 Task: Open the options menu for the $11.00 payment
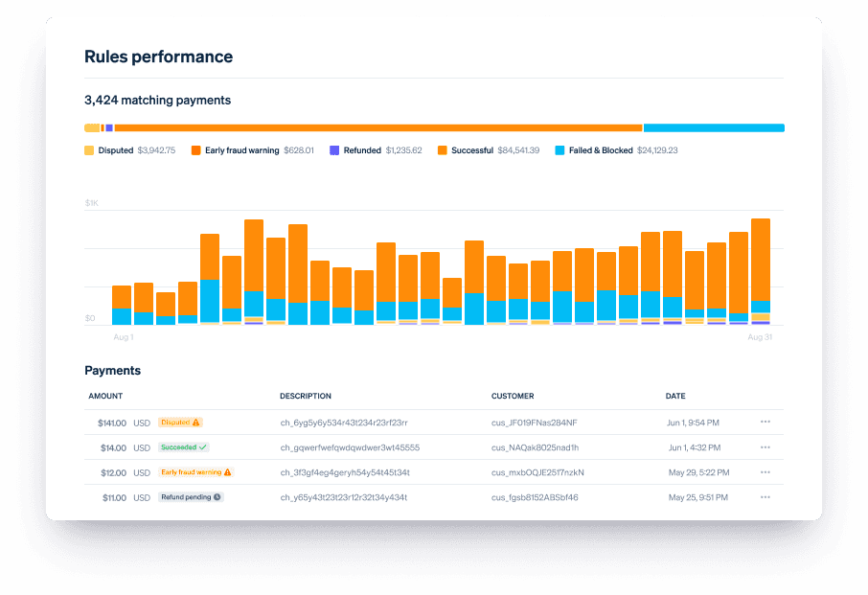coord(765,497)
